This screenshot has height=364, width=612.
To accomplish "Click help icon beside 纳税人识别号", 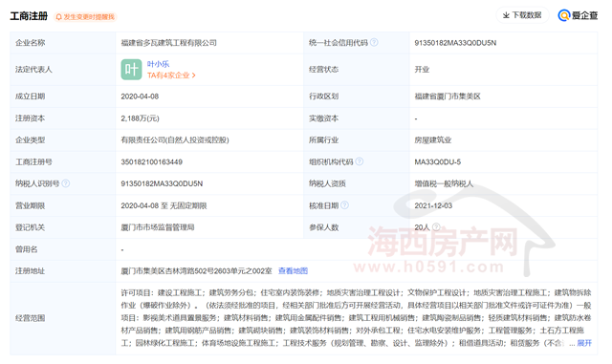I will [x=66, y=183].
